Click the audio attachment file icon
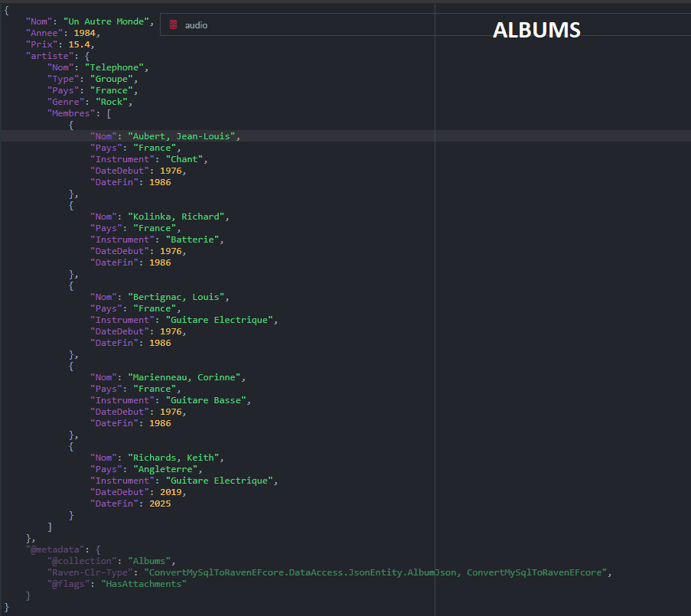The image size is (691, 616). tap(173, 25)
